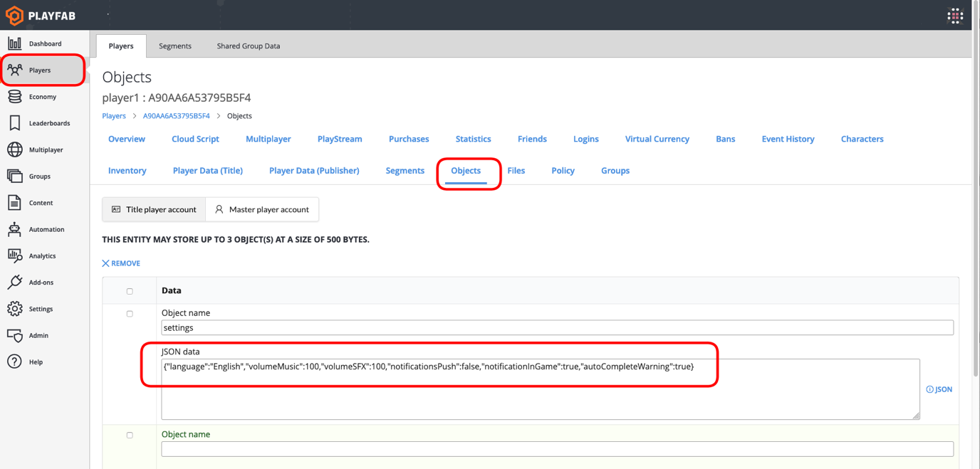Click the X icon beside Remove

point(105,263)
